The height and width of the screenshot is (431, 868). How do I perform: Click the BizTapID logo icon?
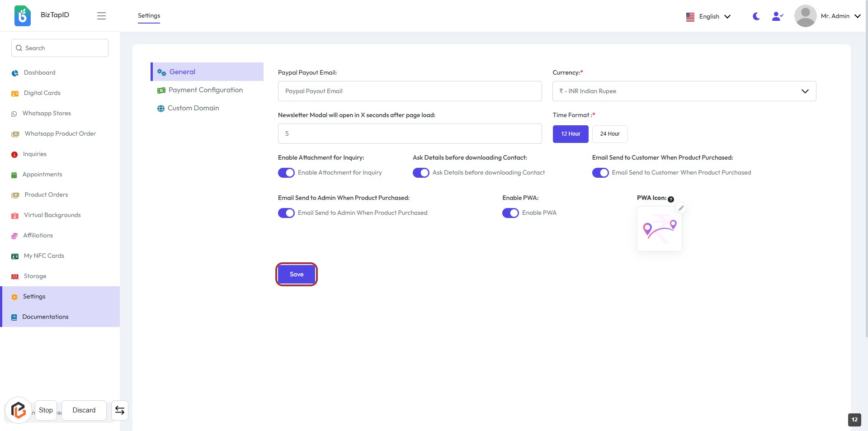(23, 16)
